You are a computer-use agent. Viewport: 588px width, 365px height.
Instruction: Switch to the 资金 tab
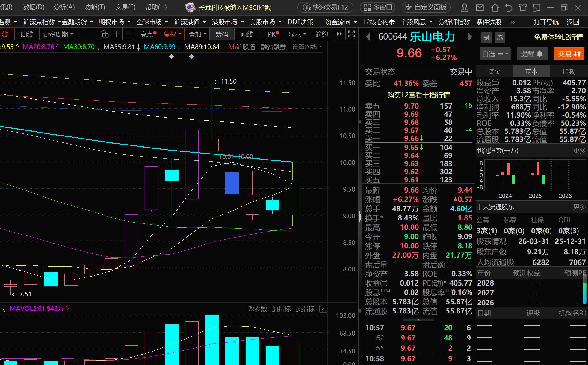click(x=494, y=72)
